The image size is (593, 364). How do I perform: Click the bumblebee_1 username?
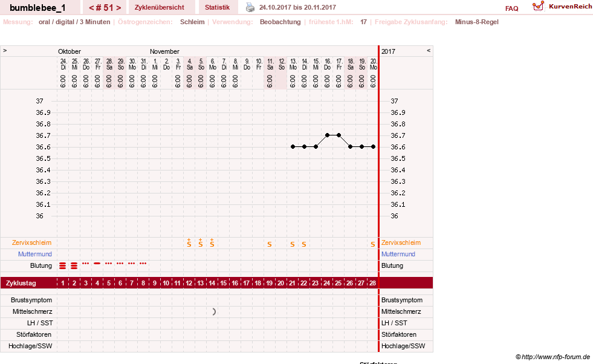[x=37, y=8]
